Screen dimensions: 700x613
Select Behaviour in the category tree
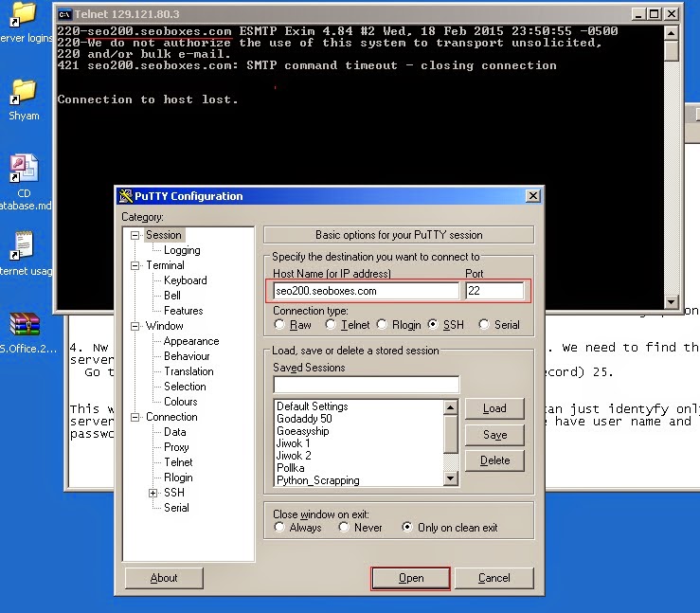point(187,356)
